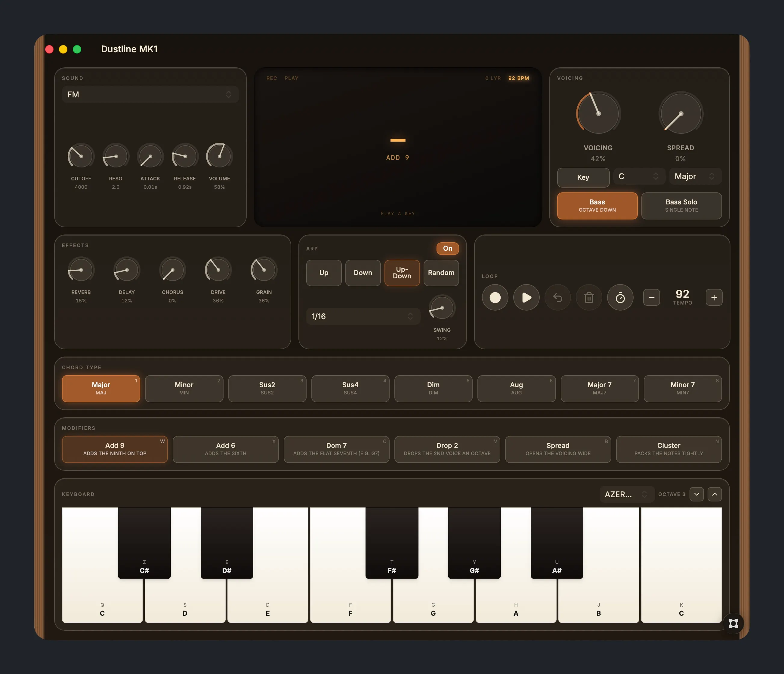
Task: Clear the loop using the trash icon
Action: [x=589, y=298]
